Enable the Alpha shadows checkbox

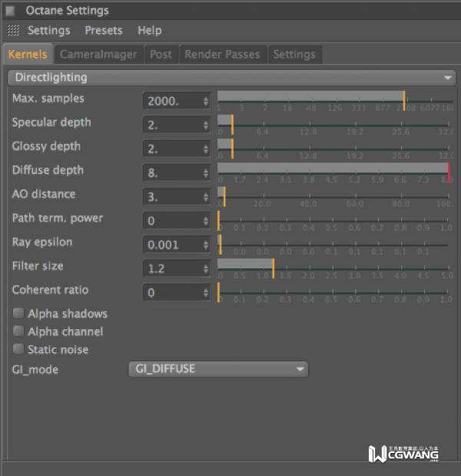click(x=18, y=313)
